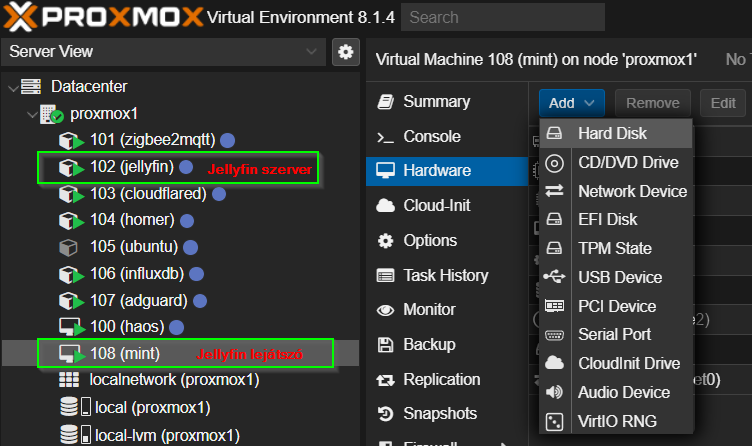Open the Hardware tab
752x446 pixels.
point(447,171)
